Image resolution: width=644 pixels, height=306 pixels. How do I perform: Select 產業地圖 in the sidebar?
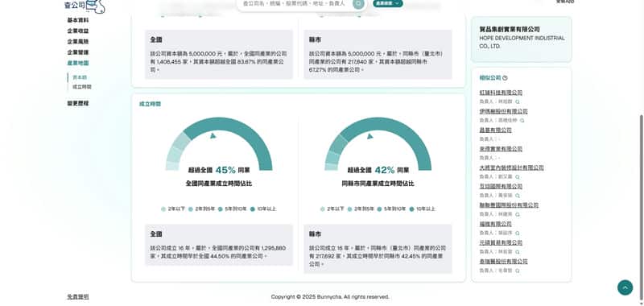click(x=78, y=63)
